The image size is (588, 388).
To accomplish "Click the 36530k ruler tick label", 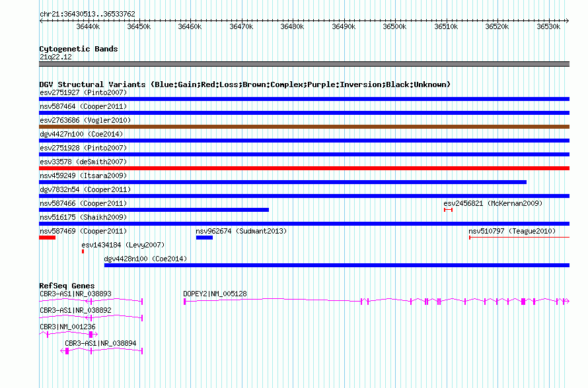I will (x=548, y=26).
